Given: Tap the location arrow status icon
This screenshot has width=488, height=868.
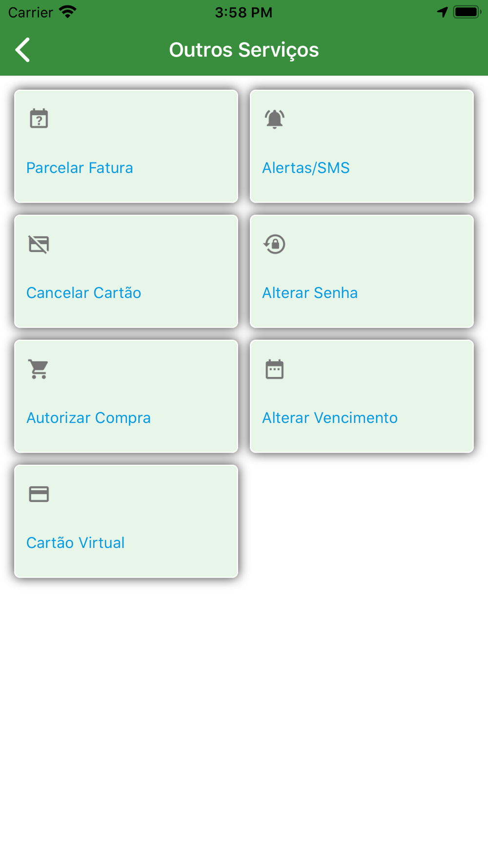Looking at the screenshot, I should [442, 12].
